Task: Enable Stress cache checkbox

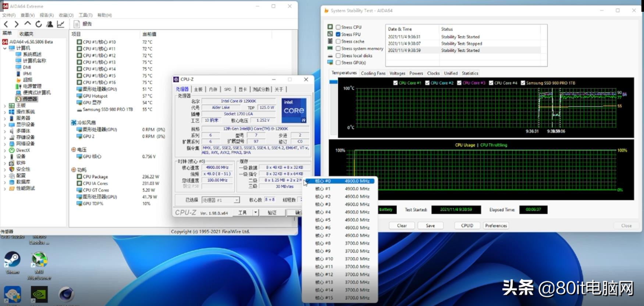Action: pos(338,42)
